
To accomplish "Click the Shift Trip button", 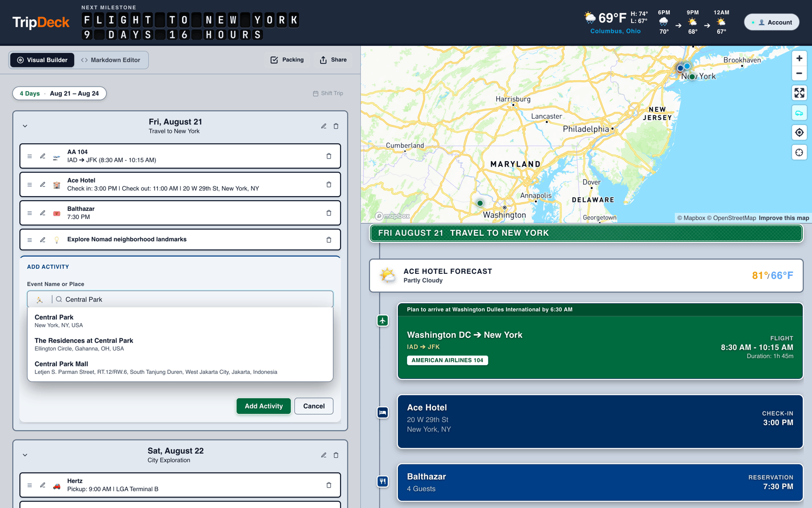I will [x=328, y=93].
